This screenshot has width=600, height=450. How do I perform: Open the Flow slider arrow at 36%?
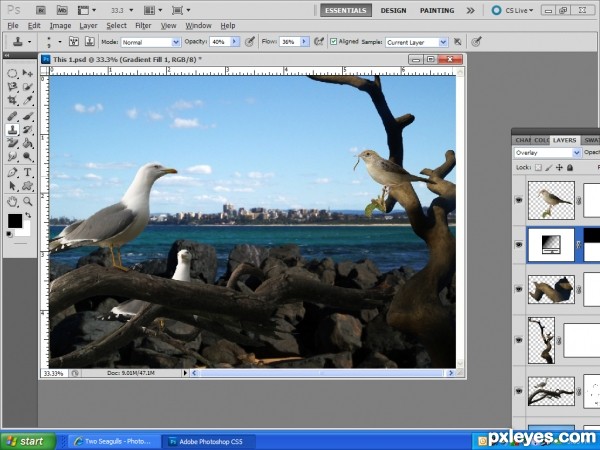(305, 42)
